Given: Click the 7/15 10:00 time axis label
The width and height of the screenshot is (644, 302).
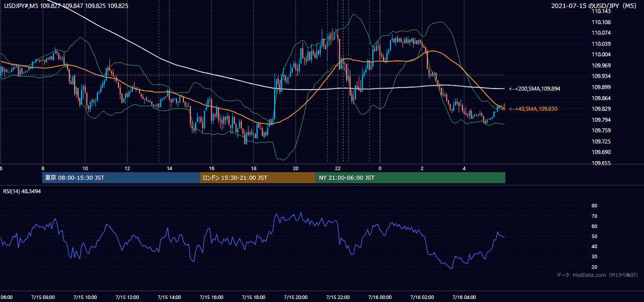Looking at the screenshot, I should click(85, 297).
